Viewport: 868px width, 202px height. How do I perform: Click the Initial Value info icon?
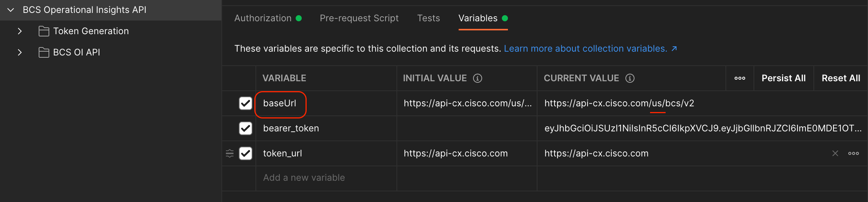[478, 78]
